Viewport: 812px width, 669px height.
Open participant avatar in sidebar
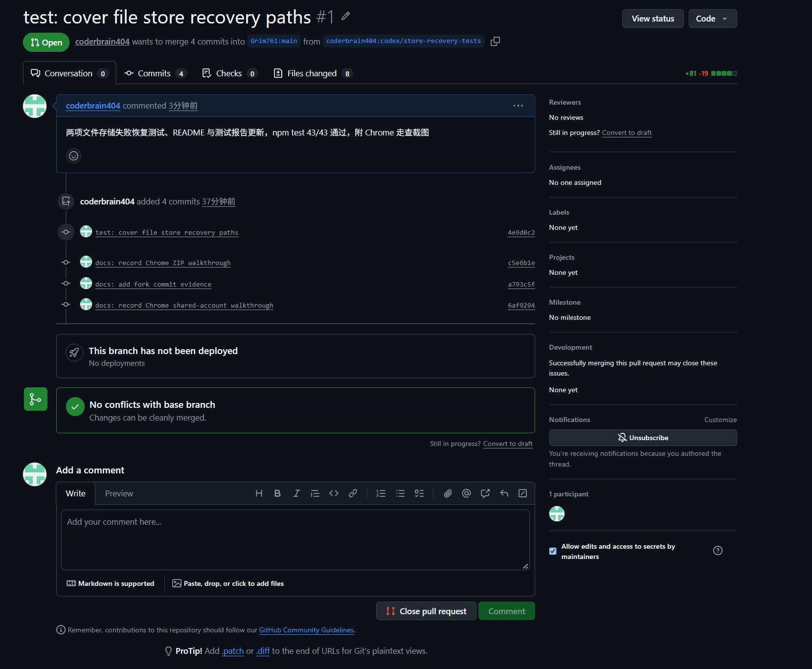(557, 514)
